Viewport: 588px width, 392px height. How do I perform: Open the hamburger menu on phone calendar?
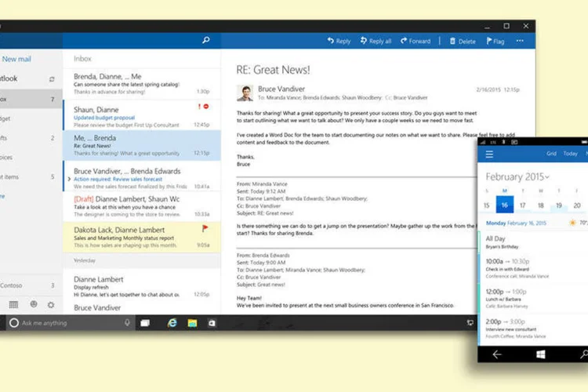489,154
